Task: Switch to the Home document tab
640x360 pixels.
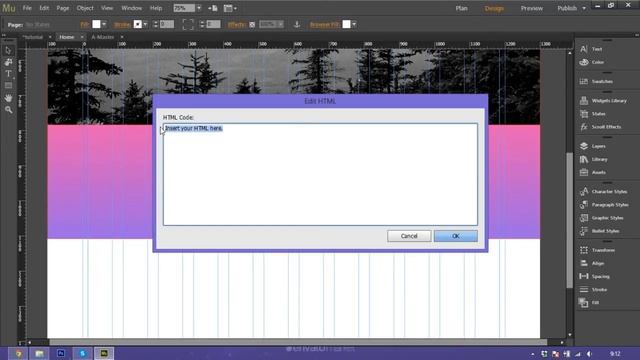Action: click(67, 37)
